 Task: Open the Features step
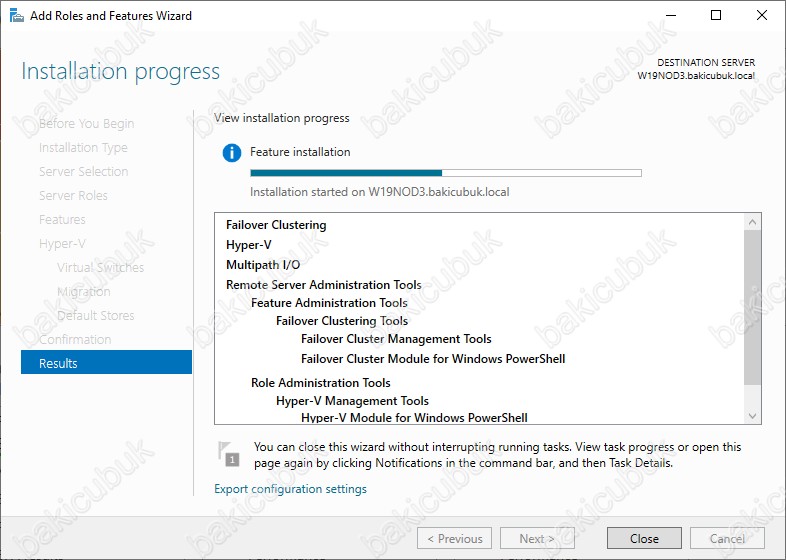(62, 220)
